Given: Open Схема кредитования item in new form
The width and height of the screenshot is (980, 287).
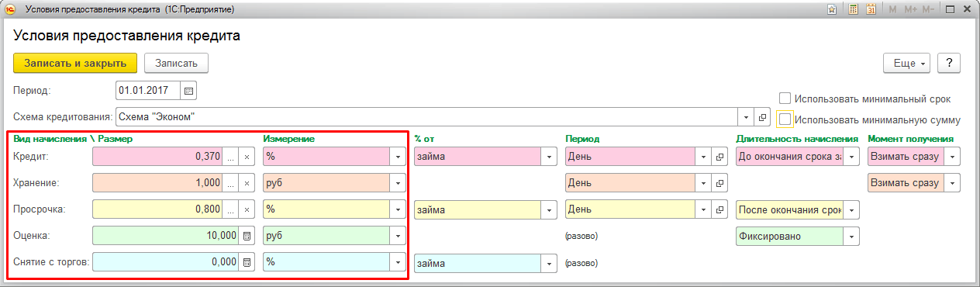Looking at the screenshot, I should coord(762,117).
